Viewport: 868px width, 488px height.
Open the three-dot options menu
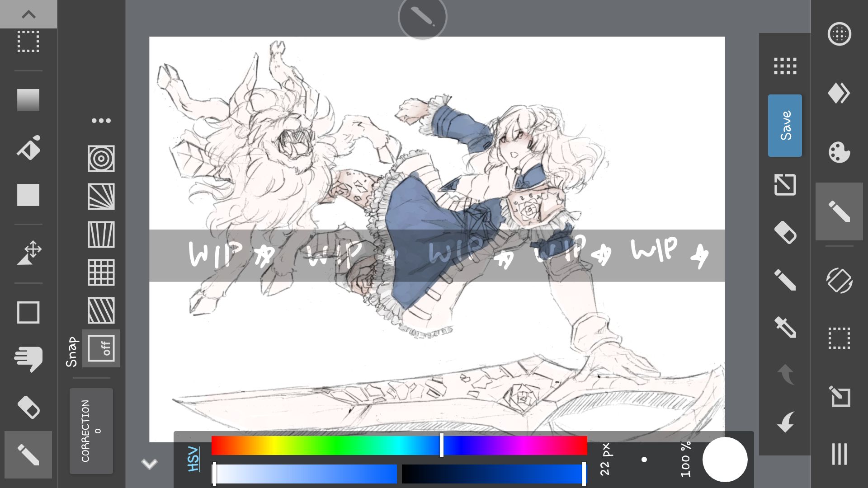point(100,120)
